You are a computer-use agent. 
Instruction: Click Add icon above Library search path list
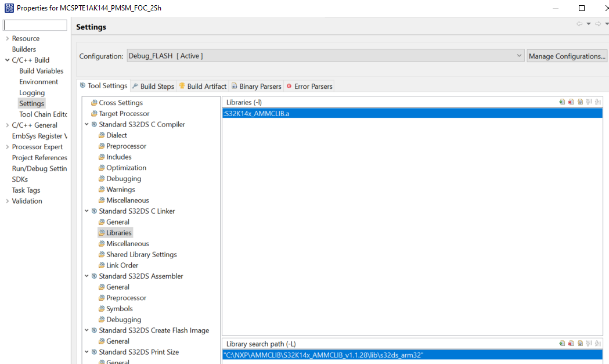[562, 343]
